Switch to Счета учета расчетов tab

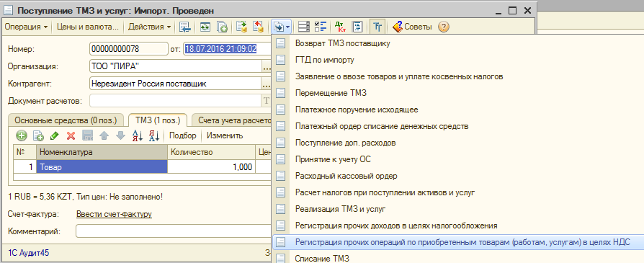coord(232,120)
